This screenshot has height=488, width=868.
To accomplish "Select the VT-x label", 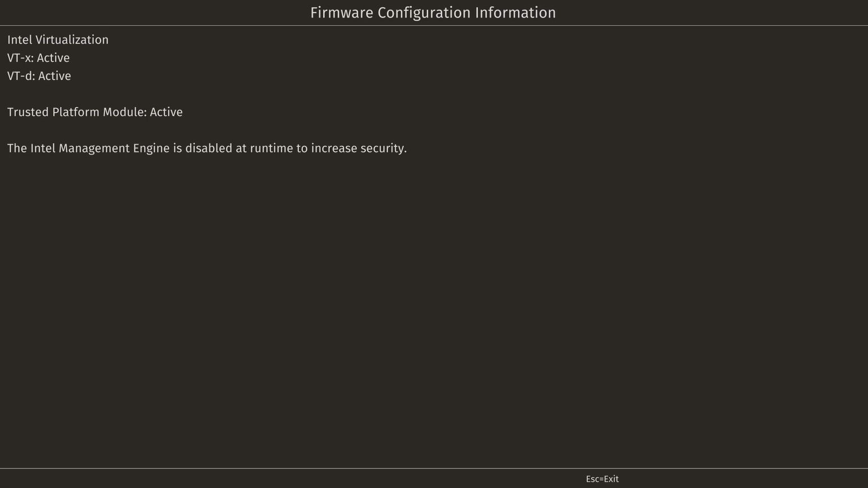I will pyautogui.click(x=20, y=58).
